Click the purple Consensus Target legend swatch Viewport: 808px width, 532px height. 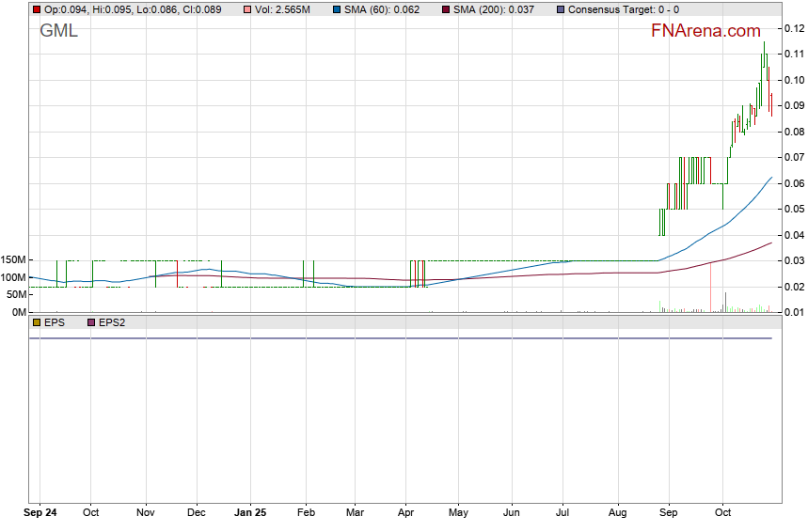click(562, 9)
